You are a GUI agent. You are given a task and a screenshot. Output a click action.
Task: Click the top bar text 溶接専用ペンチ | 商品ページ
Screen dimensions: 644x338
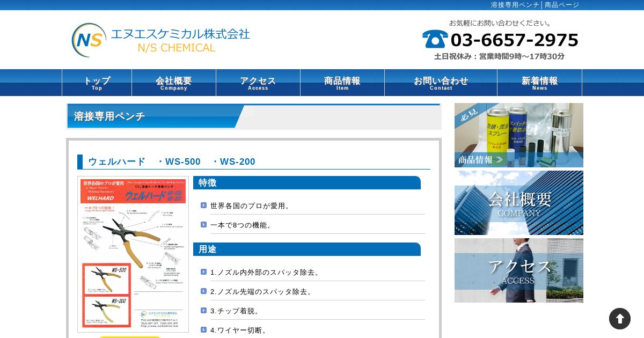point(535,5)
